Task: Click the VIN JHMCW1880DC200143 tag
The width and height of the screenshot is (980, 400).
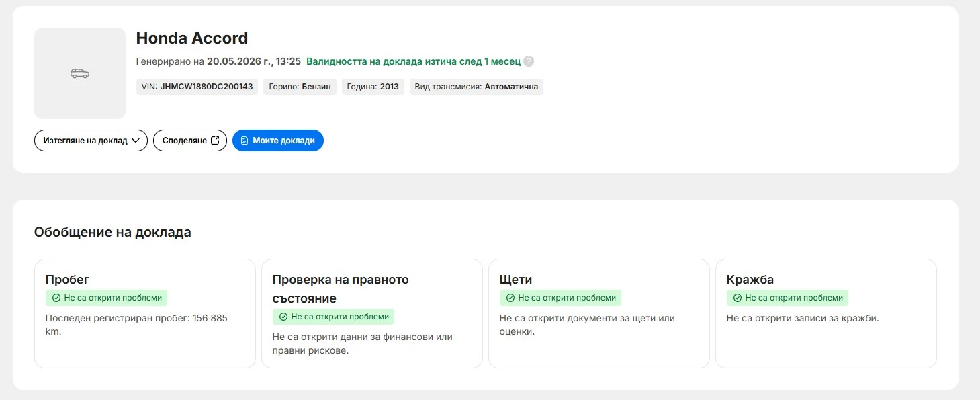Action: click(197, 87)
